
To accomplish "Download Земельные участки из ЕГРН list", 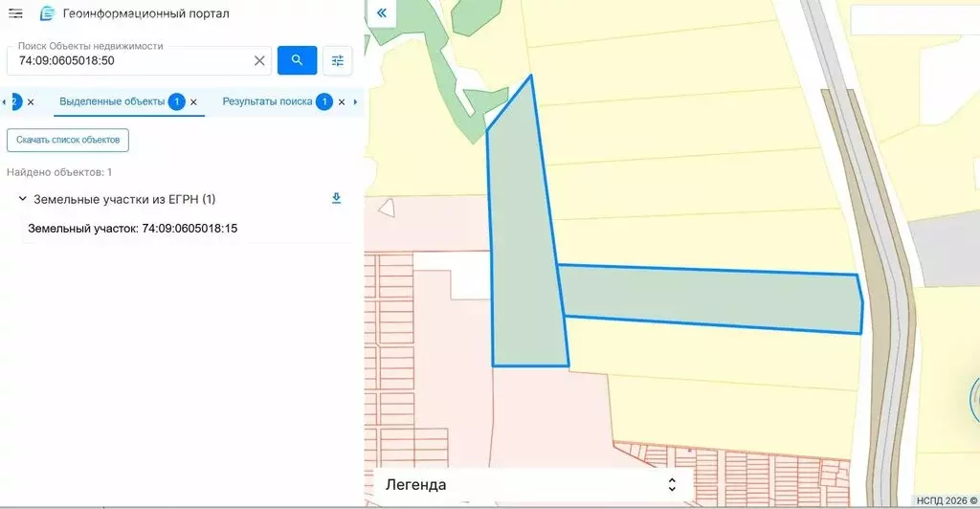I will click(336, 199).
